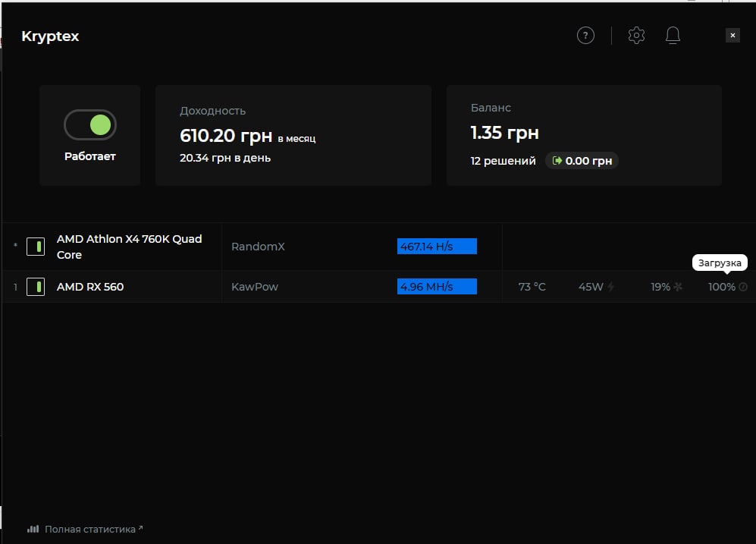Click the green withdraw arrow icon
Screen dimensions: 756x544
(x=557, y=161)
